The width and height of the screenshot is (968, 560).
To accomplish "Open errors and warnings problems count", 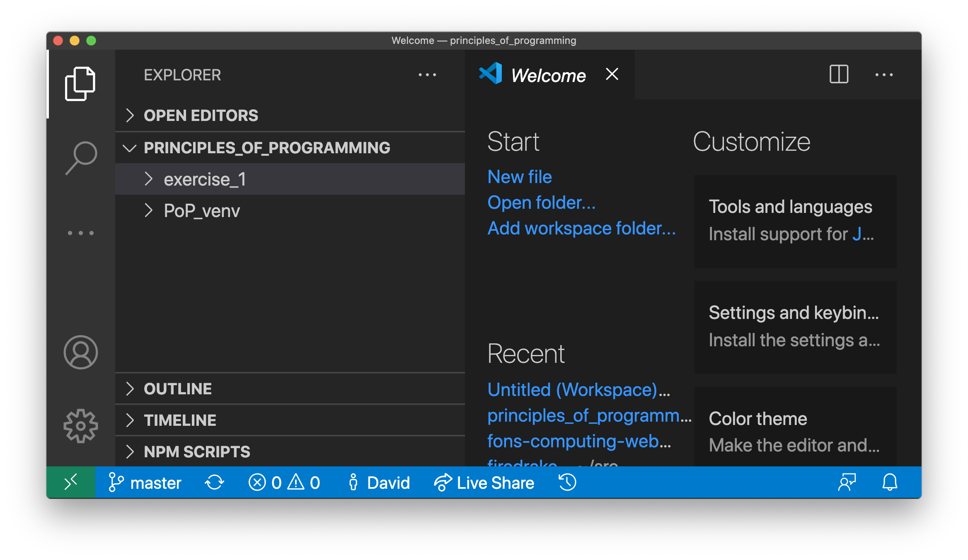I will 284,483.
